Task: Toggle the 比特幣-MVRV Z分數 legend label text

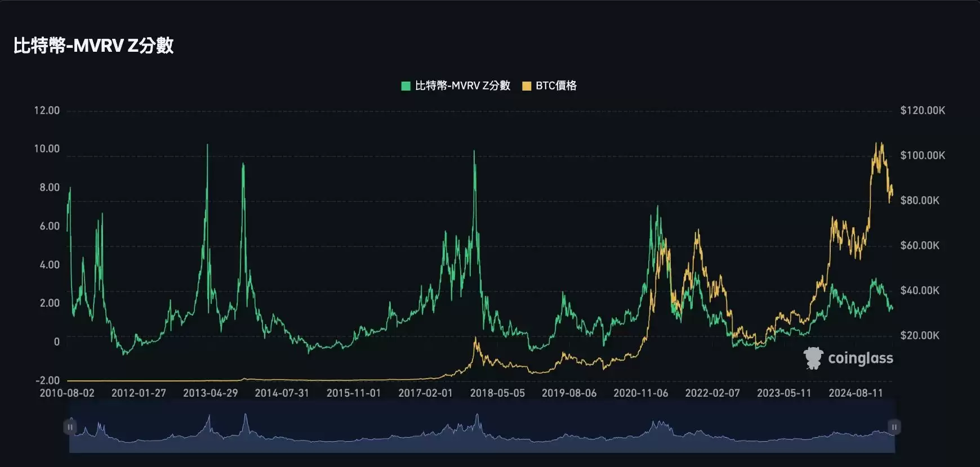Action: [x=462, y=86]
